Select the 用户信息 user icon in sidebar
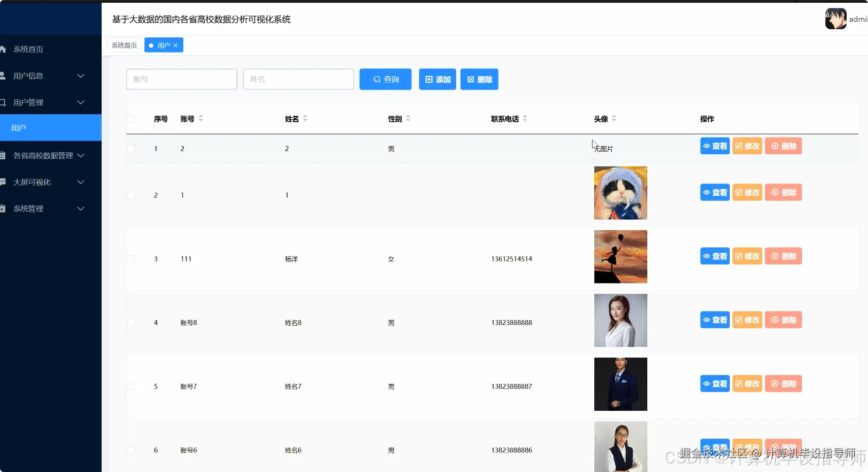Viewport: 868px width, 472px height. point(4,76)
